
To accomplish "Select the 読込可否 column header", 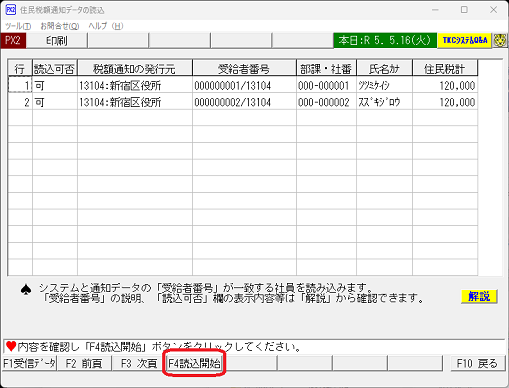I will [55, 68].
